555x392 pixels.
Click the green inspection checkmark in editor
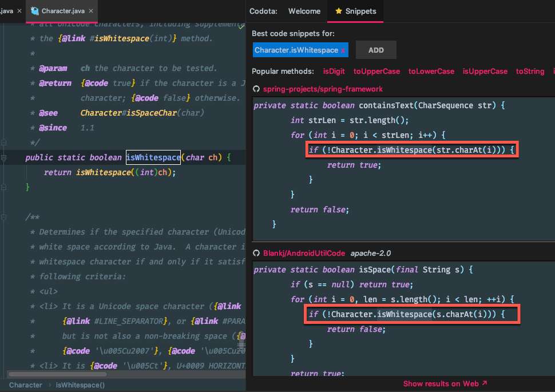click(241, 26)
